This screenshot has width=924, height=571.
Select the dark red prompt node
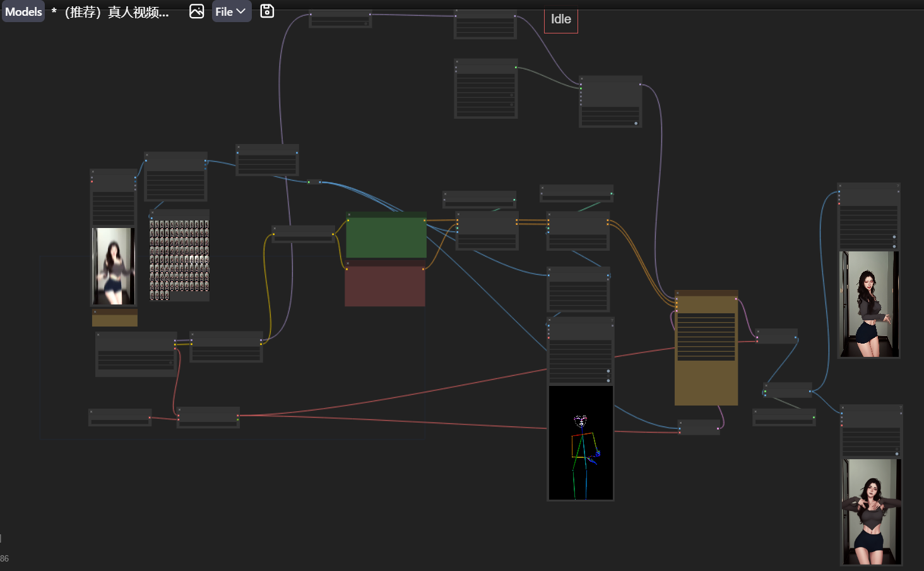click(x=384, y=284)
